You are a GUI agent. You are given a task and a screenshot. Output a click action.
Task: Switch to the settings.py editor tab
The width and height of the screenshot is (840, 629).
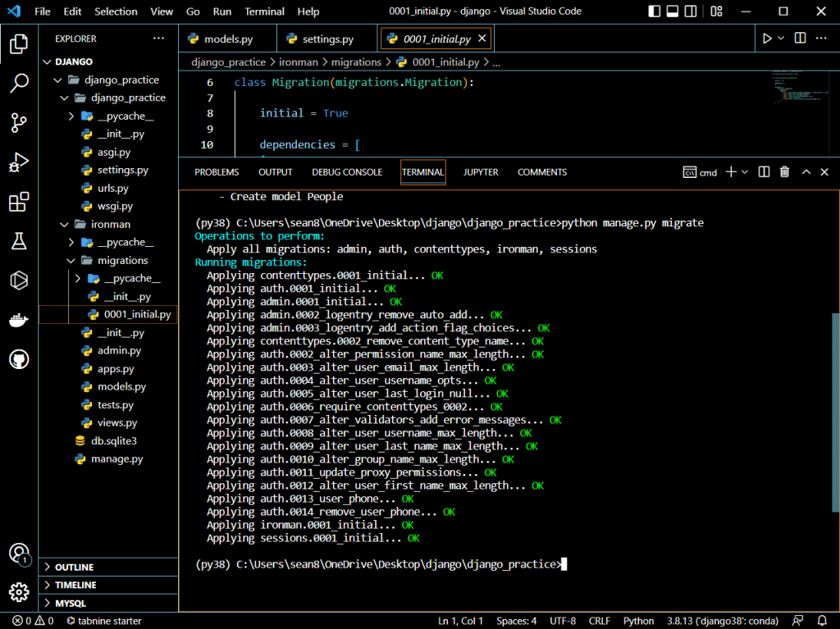coord(327,39)
